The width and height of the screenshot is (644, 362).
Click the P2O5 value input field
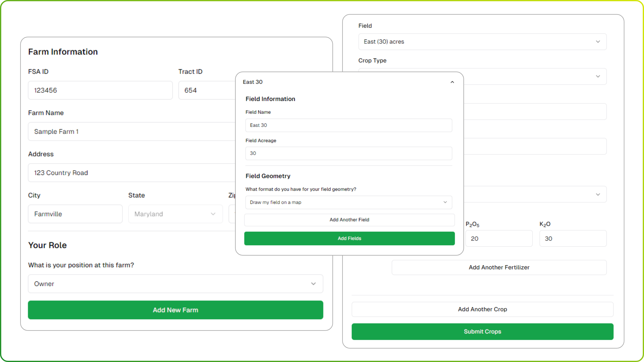point(499,239)
